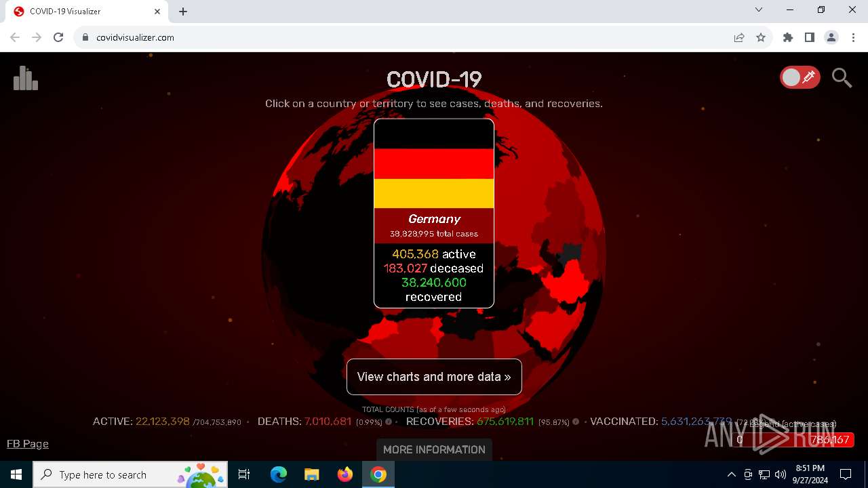
Task: Click the COVID-19 page title
Action: [x=434, y=79]
